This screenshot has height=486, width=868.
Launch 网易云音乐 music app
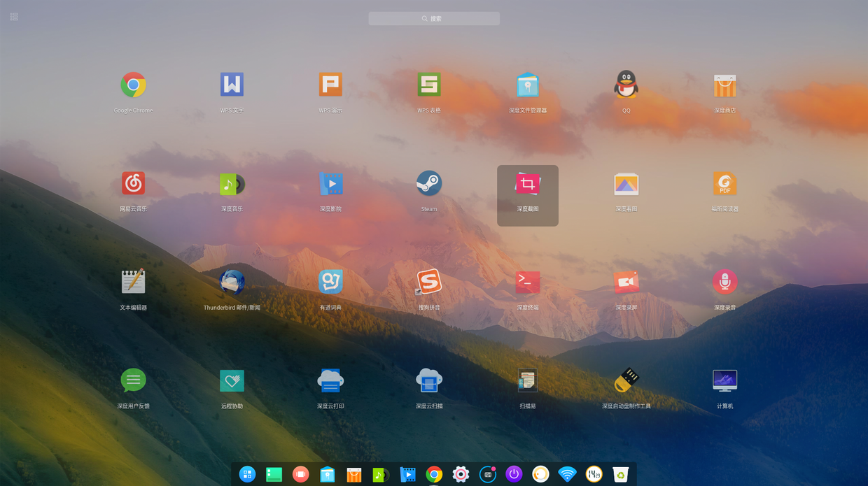pos(133,184)
